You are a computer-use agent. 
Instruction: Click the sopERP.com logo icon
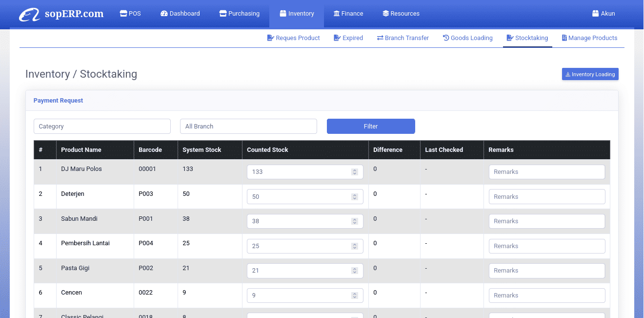click(29, 14)
